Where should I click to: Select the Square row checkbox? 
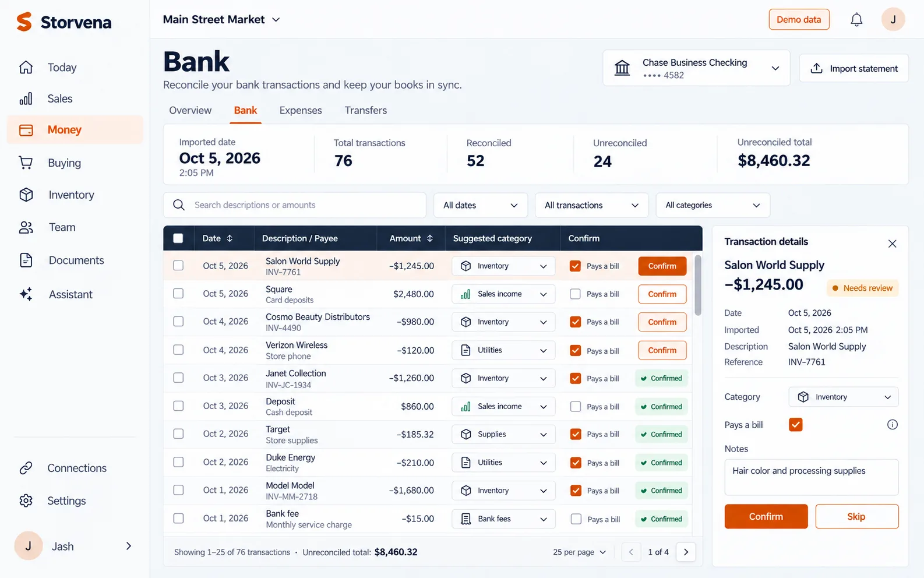point(178,294)
